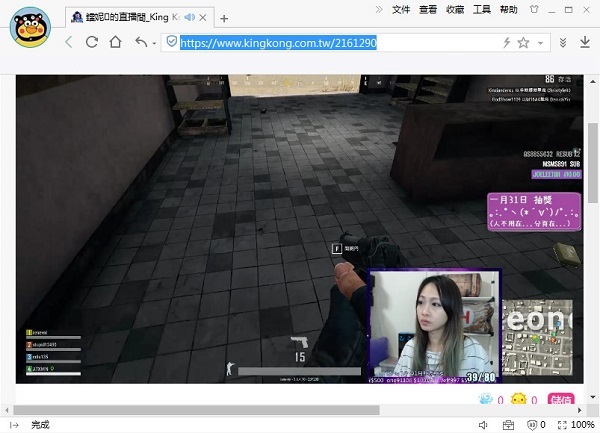
Task: Click the pink 儲值 button
Action: 562,400
